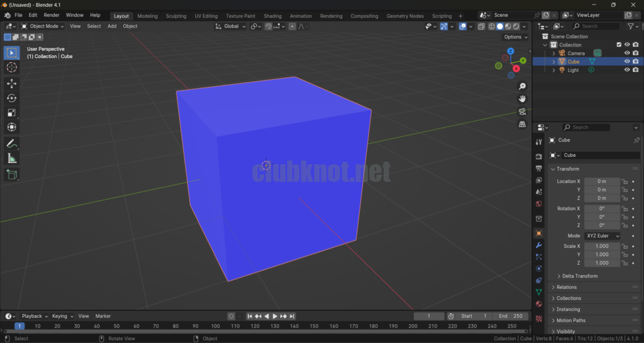This screenshot has width=644, height=343.
Task: Click the Add Cube tool icon
Action: [11, 174]
